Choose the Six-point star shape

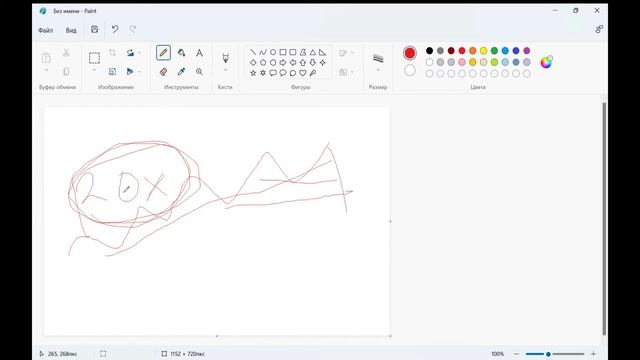[263, 73]
